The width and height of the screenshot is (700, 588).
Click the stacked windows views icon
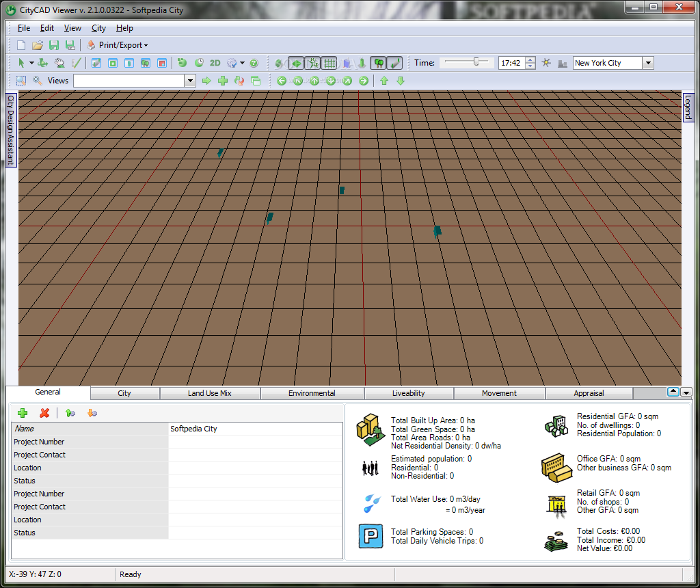tap(256, 81)
